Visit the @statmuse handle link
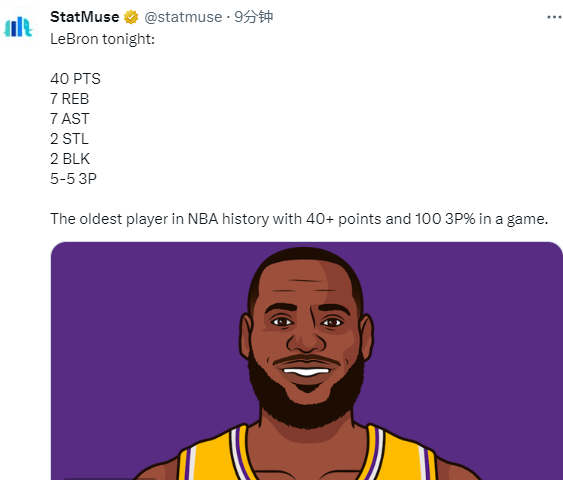 coord(183,17)
